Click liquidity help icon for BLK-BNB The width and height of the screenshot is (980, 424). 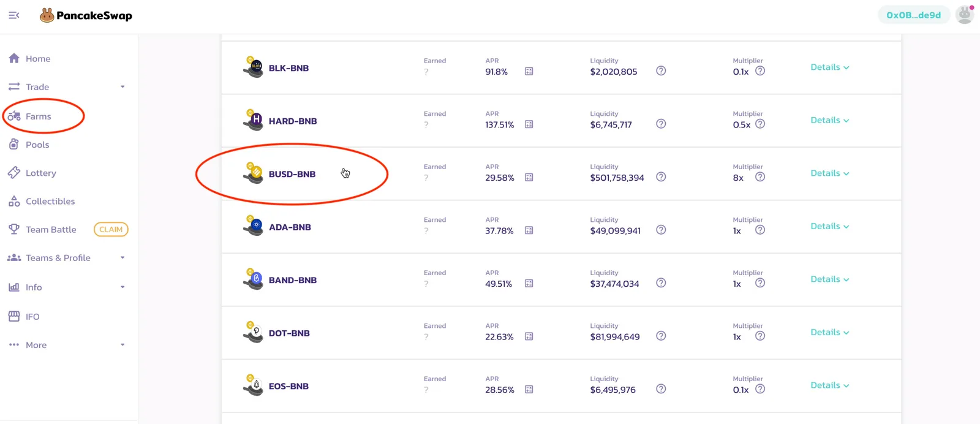(661, 71)
